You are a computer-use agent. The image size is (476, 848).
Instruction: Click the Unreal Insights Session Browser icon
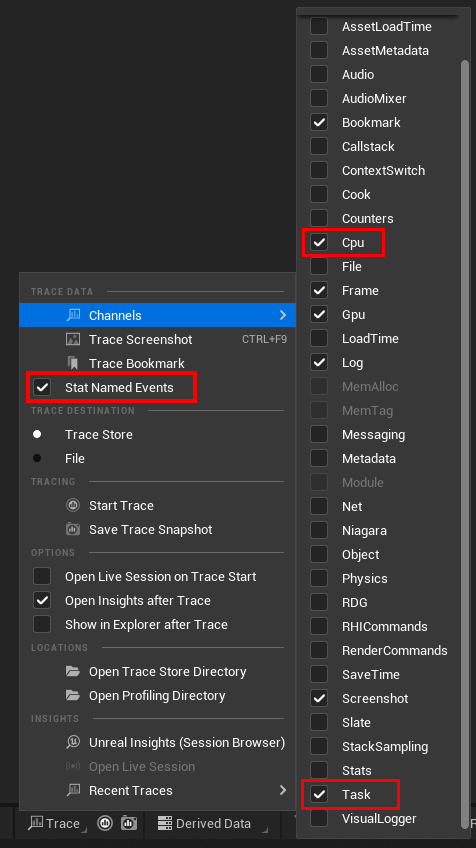pyautogui.click(x=73, y=742)
